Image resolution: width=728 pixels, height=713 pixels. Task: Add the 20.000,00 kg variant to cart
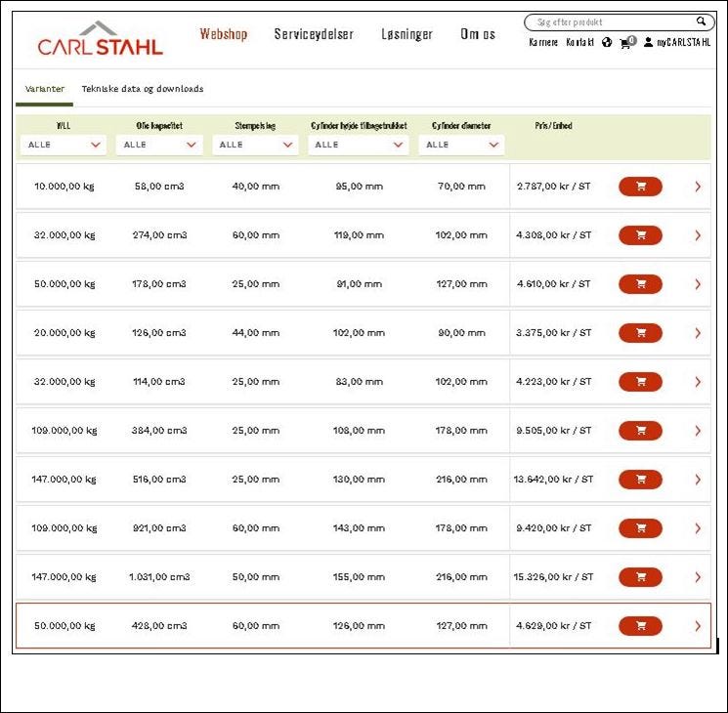point(640,333)
